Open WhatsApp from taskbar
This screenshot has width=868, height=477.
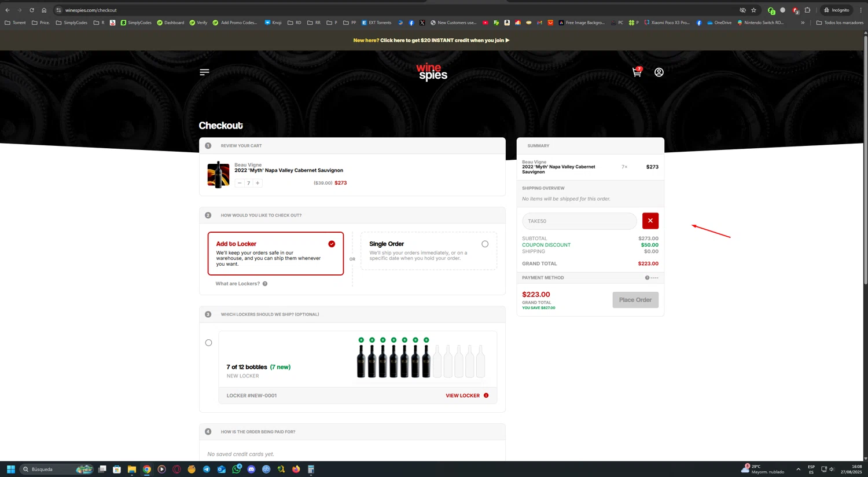(x=237, y=469)
